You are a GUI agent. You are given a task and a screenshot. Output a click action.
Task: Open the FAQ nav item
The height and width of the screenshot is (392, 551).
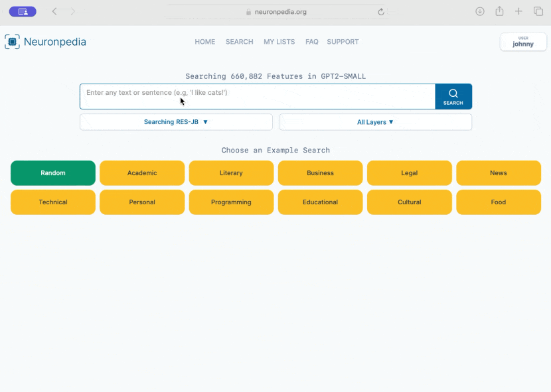(x=312, y=42)
